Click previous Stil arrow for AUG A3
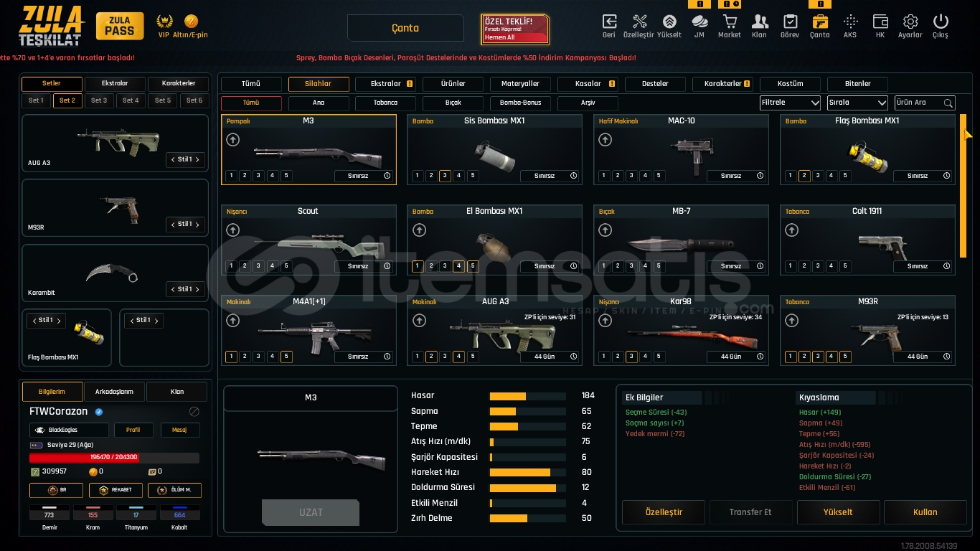Viewport: 980px width, 551px height. pyautogui.click(x=172, y=159)
